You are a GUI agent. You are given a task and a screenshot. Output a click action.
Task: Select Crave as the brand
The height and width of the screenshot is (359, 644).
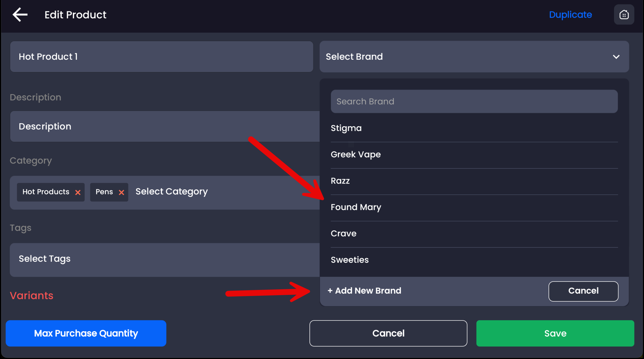343,233
